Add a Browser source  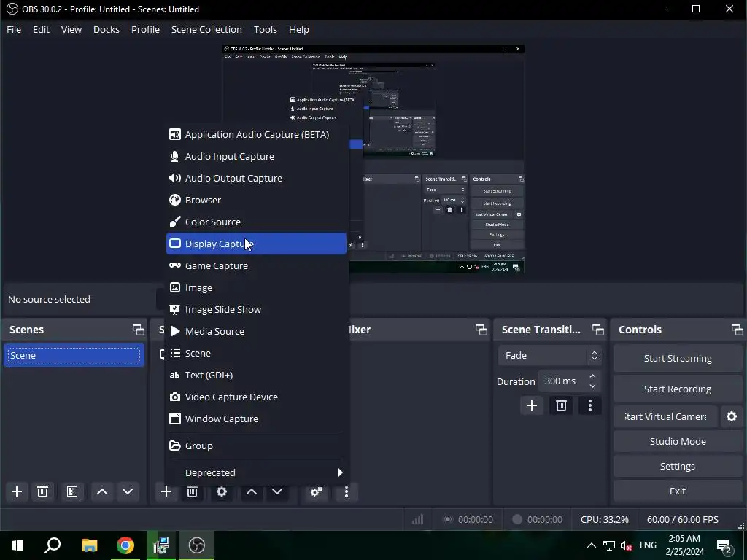point(256,201)
